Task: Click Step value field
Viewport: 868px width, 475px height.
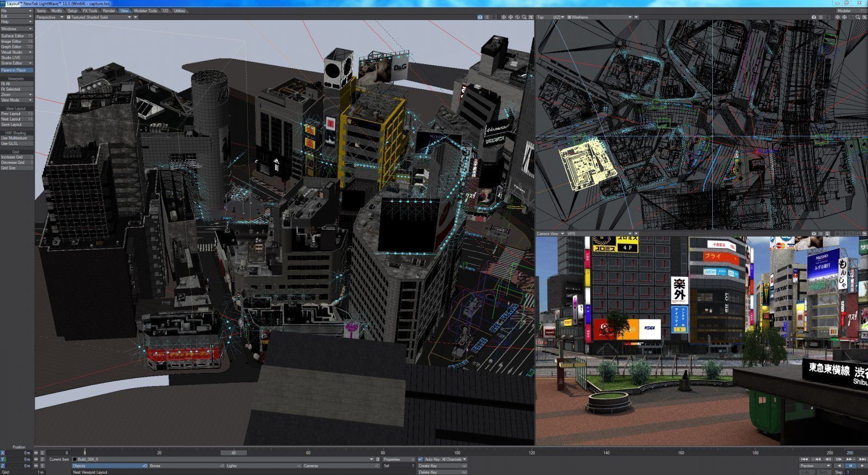Action: click(857, 472)
